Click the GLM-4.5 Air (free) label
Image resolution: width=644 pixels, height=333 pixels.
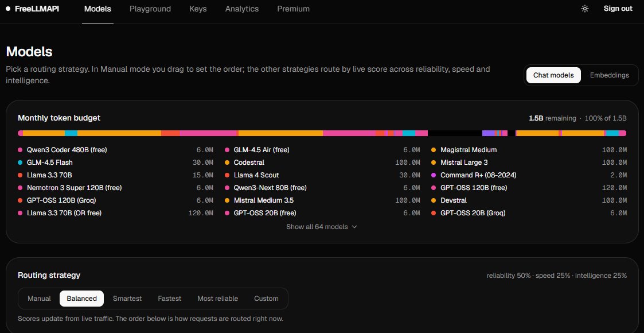pyautogui.click(x=261, y=150)
